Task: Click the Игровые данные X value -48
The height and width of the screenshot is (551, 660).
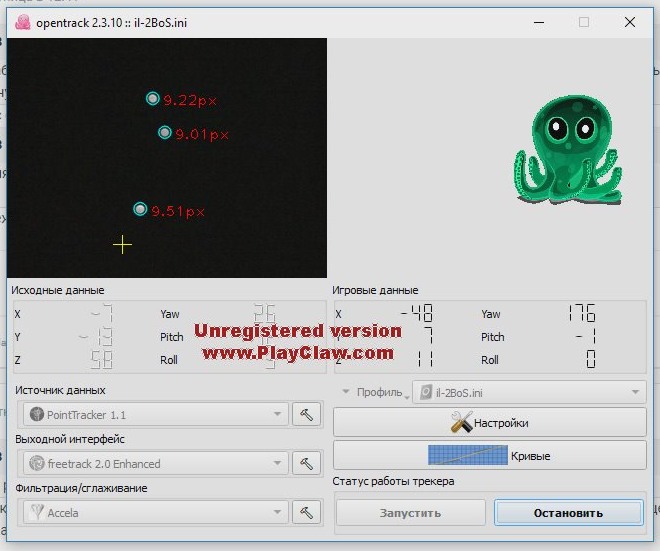Action: [x=417, y=313]
